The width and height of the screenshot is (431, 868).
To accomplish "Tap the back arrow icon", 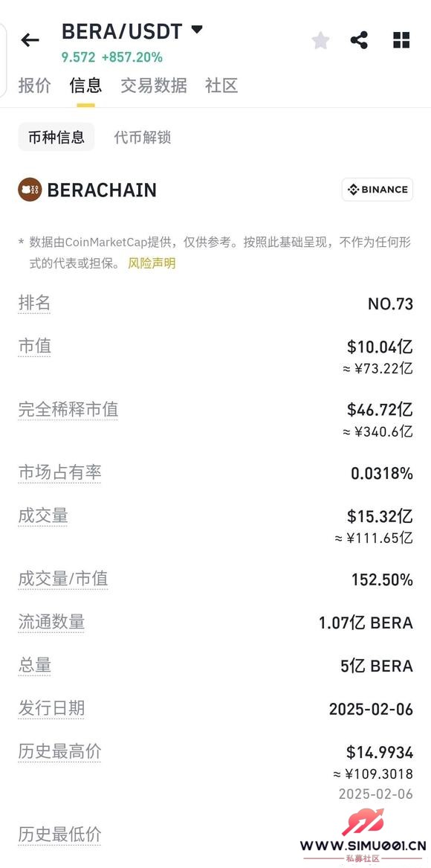I will click(x=30, y=40).
